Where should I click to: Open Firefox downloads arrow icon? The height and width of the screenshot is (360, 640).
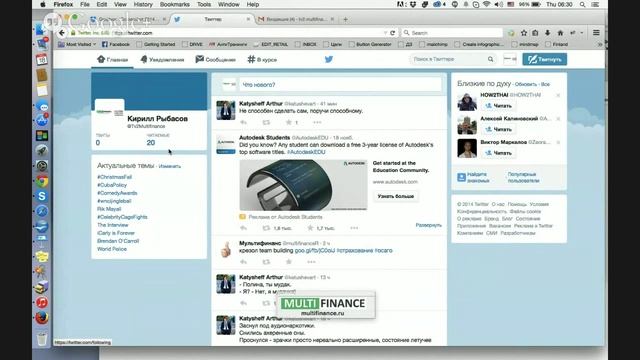(548, 33)
